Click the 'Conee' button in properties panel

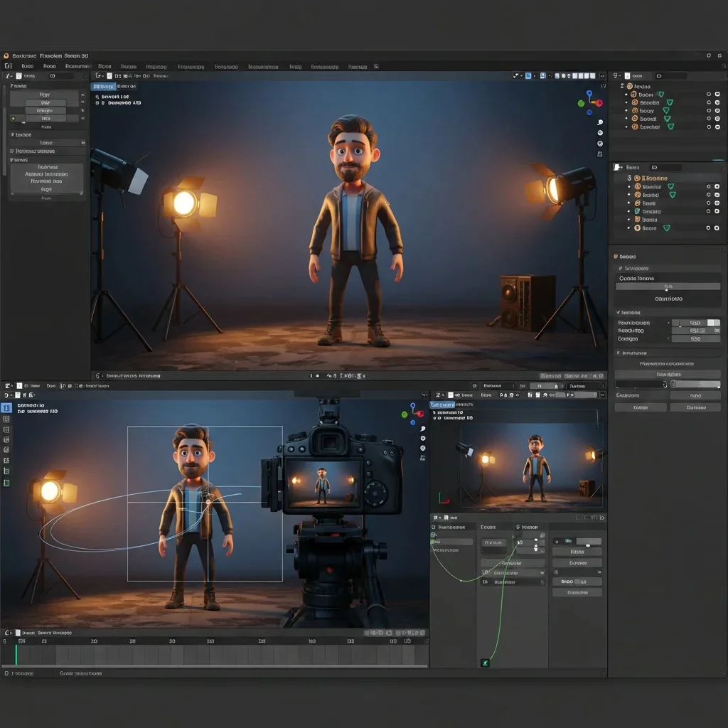641,407
